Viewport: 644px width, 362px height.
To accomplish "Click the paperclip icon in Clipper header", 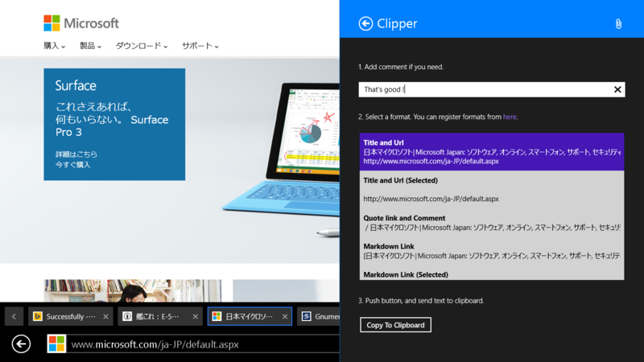I will point(618,24).
